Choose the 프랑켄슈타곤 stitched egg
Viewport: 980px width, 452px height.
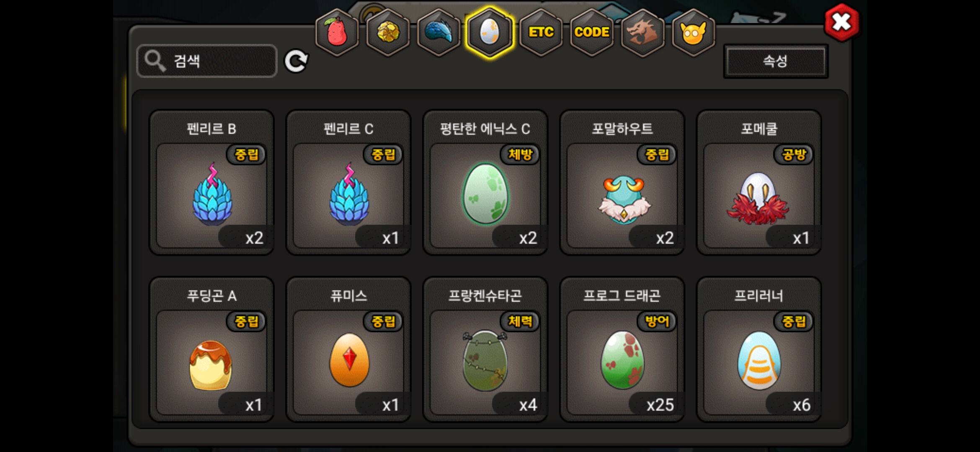point(485,349)
